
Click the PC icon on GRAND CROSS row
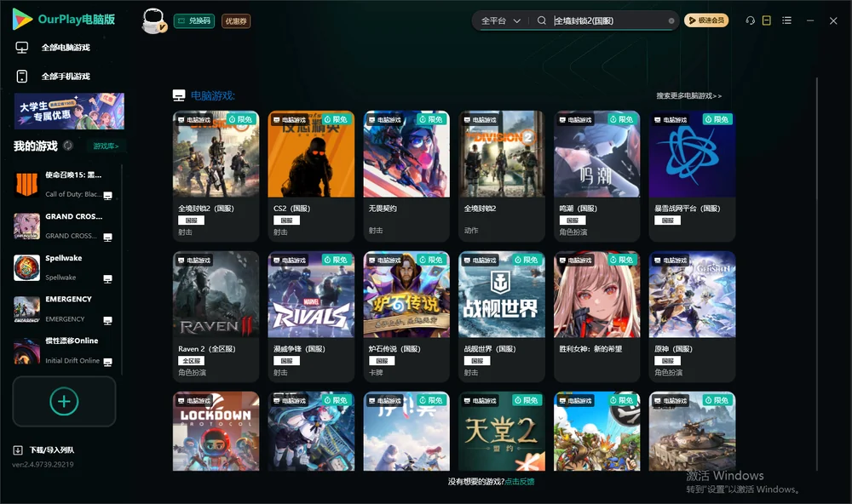(x=107, y=238)
